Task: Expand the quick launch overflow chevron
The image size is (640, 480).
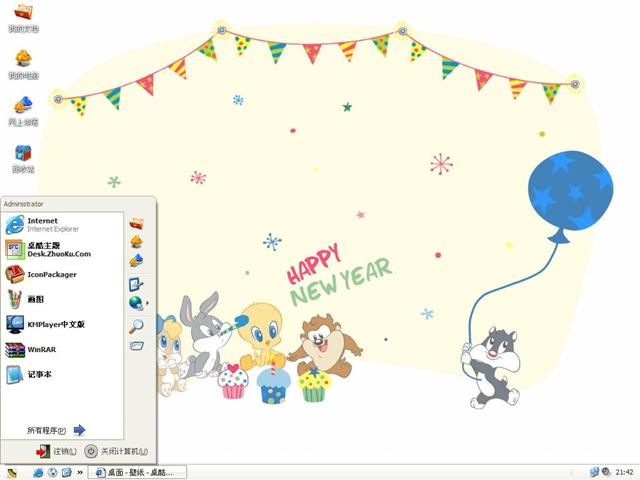Action: [80, 473]
